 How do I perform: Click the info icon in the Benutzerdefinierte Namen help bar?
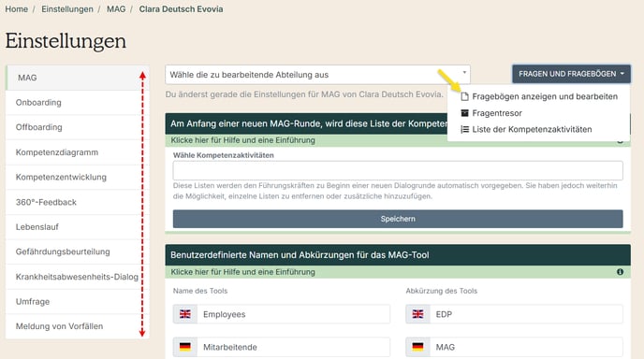coord(620,272)
